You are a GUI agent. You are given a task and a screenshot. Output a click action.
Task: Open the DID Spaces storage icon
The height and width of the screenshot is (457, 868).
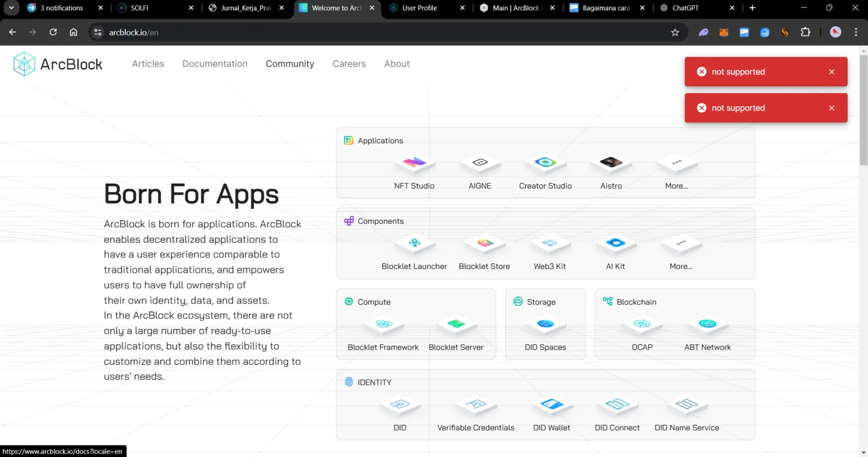[x=545, y=325]
